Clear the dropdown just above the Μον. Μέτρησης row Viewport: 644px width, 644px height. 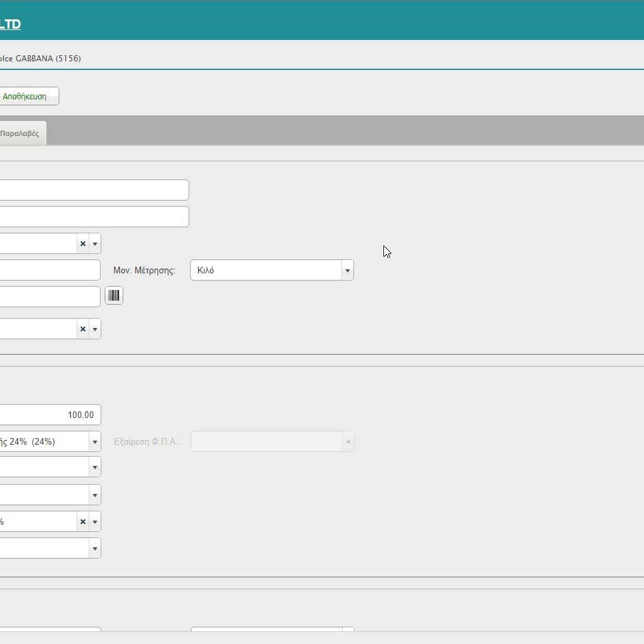[x=83, y=243]
